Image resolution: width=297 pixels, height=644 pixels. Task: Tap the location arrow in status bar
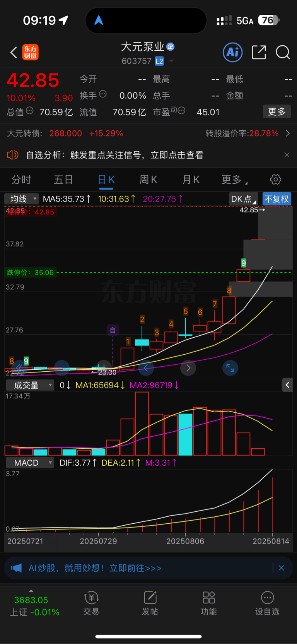pyautogui.click(x=63, y=20)
